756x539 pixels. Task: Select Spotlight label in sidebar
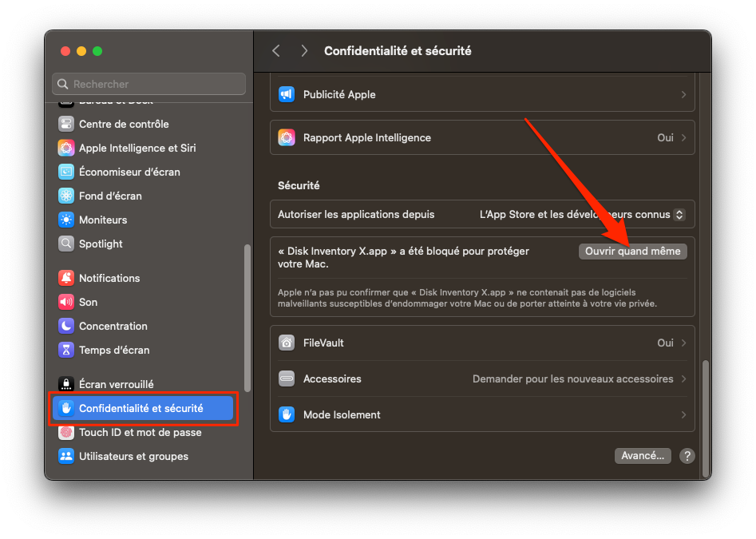(x=101, y=244)
